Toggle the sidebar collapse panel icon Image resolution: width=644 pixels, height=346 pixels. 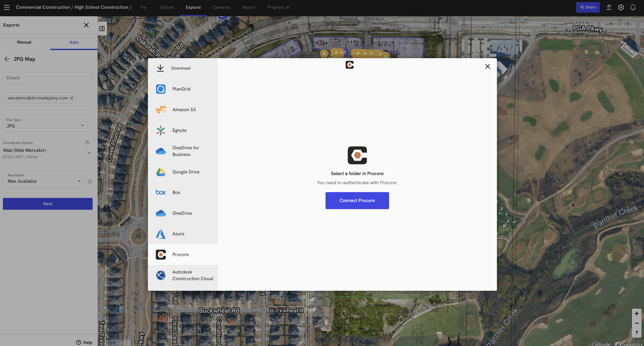102,28
